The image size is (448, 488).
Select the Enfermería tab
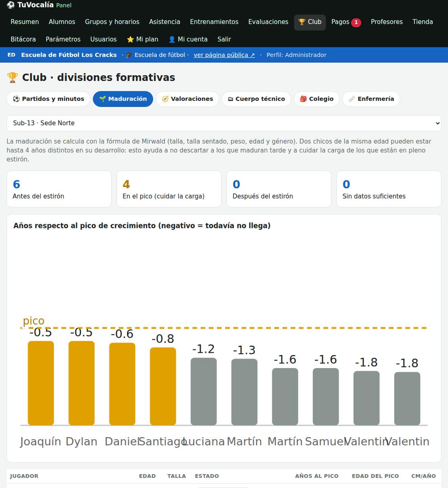[x=371, y=99]
